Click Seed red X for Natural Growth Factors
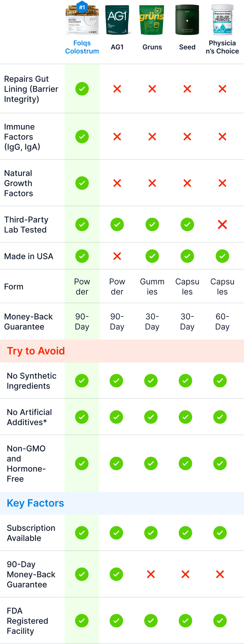 pos(187,183)
